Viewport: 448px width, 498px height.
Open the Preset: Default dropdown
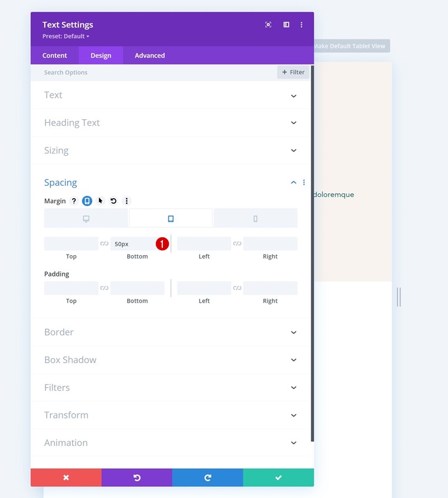(x=66, y=36)
